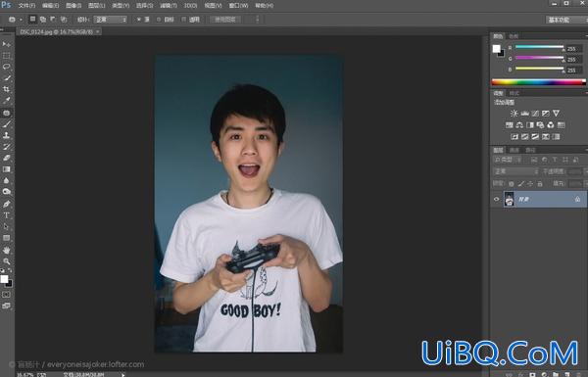This screenshot has width=588, height=377.
Task: Open the 文件 menu
Action: coord(26,6)
